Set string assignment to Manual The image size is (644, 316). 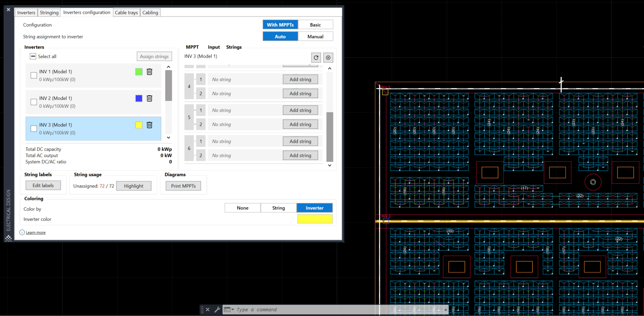click(315, 36)
